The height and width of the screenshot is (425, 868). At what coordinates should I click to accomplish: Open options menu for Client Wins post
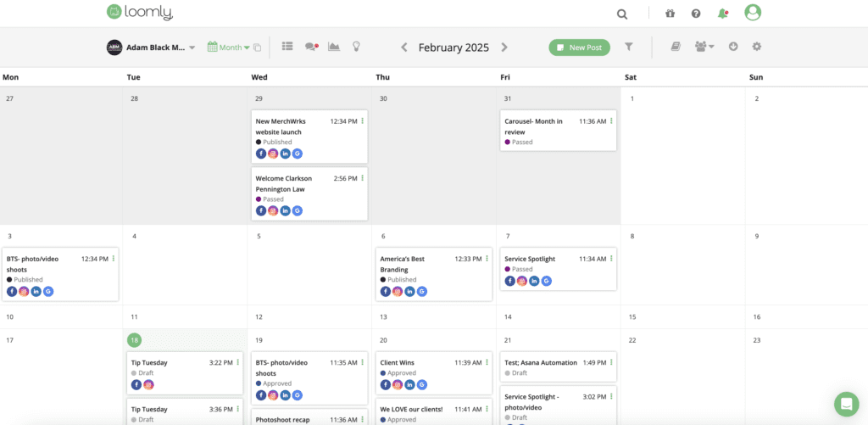click(x=487, y=362)
